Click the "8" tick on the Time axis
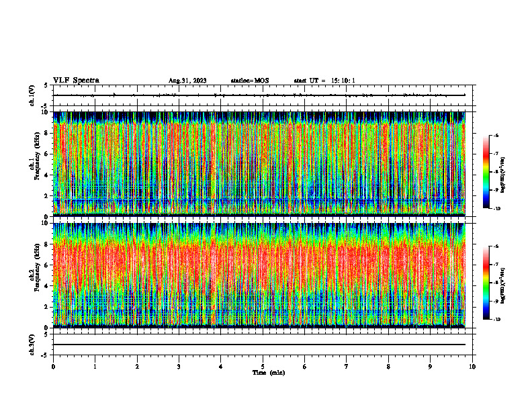This screenshot has width=532, height=411. [388, 367]
